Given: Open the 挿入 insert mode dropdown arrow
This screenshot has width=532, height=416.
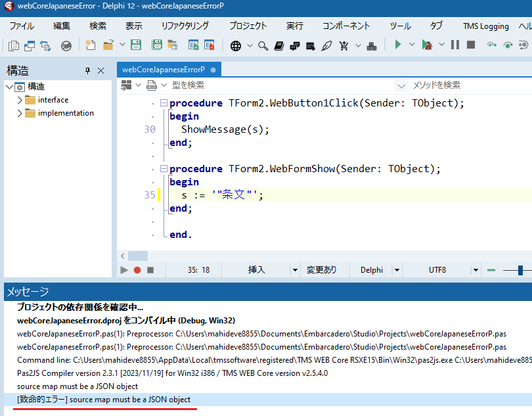Looking at the screenshot, I should pos(295,270).
